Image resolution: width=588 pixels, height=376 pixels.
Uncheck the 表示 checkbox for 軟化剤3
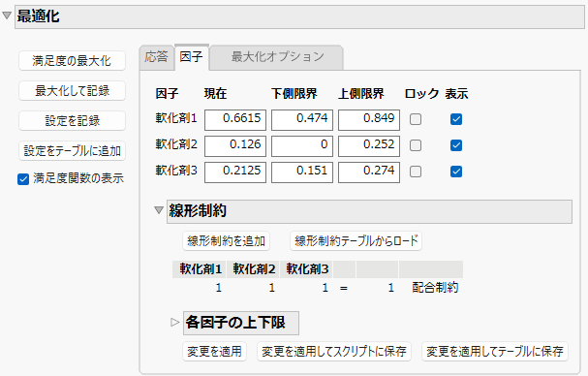pos(456,172)
